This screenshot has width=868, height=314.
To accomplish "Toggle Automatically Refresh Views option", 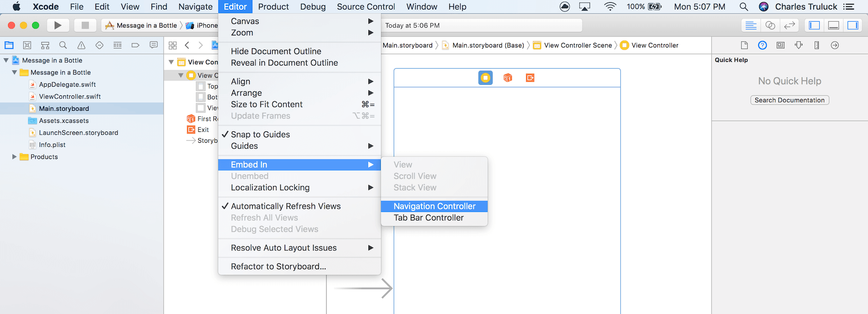I will pos(285,206).
